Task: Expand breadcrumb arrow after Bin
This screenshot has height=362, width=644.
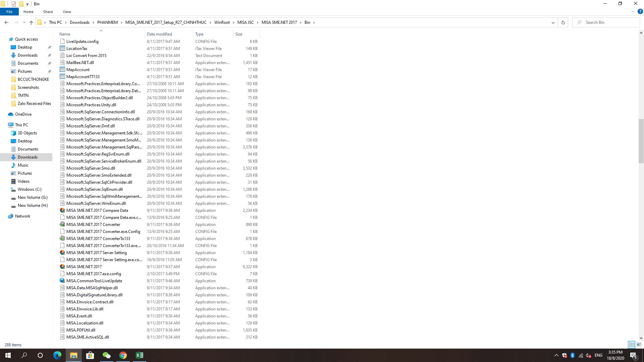Action: coord(314,22)
